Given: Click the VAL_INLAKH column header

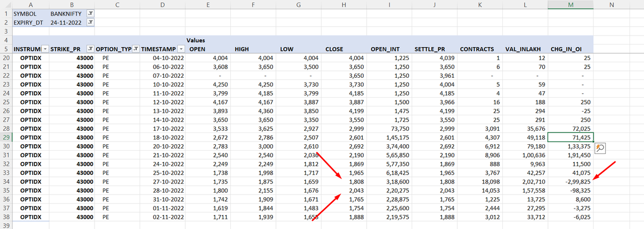Looking at the screenshot, I should click(x=523, y=49).
